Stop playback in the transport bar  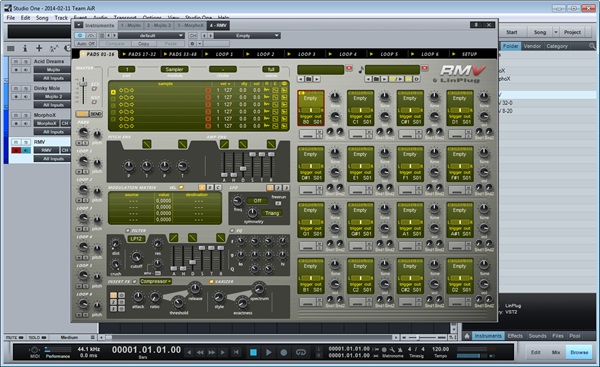(253, 352)
